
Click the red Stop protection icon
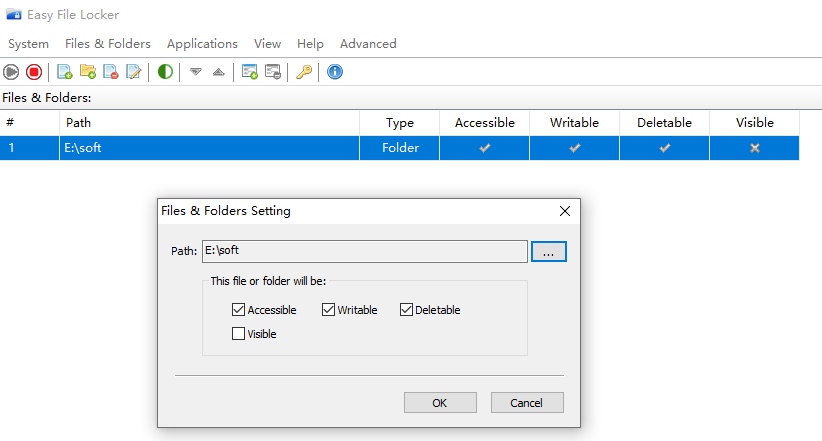click(34, 72)
